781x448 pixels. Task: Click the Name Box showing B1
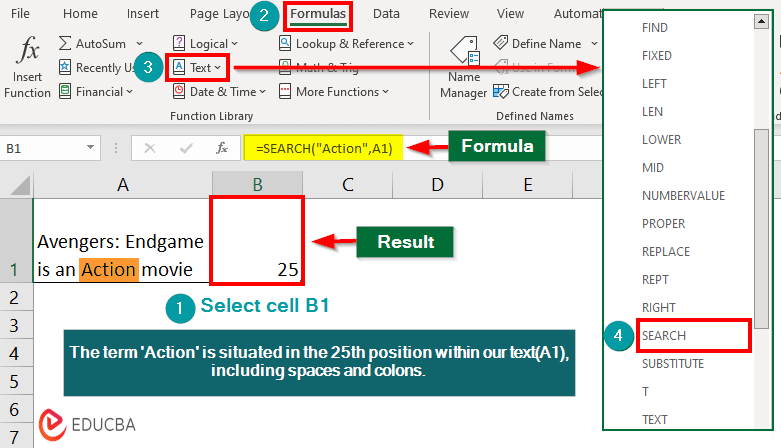point(44,148)
